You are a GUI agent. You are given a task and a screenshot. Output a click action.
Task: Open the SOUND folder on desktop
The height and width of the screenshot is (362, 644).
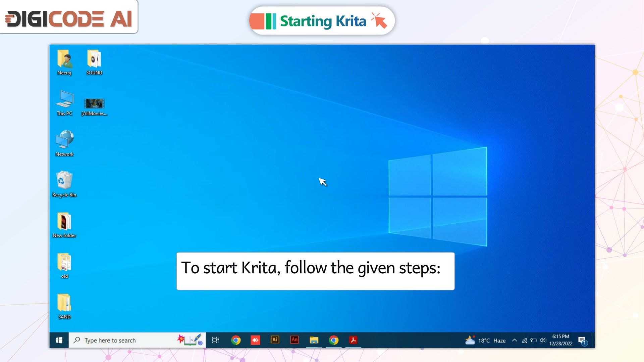[94, 63]
